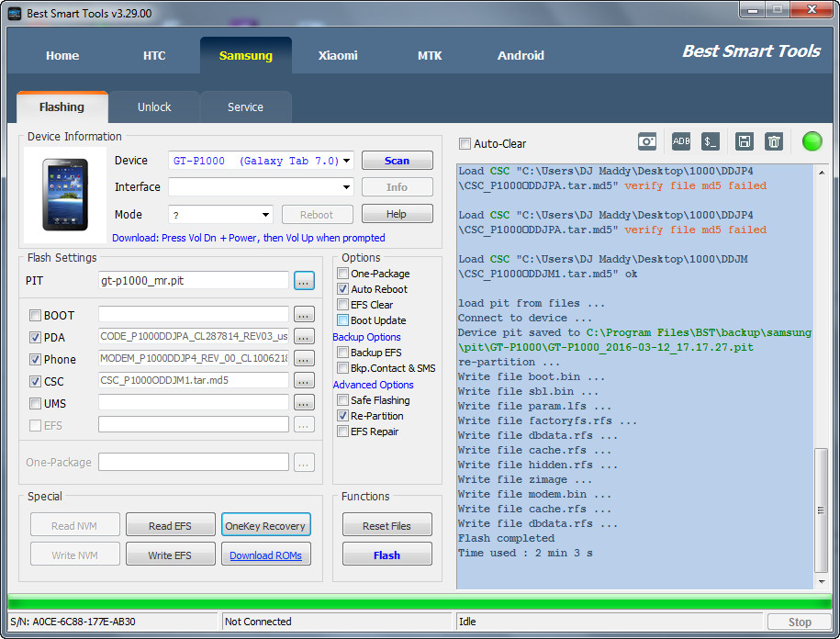Open the MTK tab
The width and height of the screenshot is (840, 639).
point(430,56)
